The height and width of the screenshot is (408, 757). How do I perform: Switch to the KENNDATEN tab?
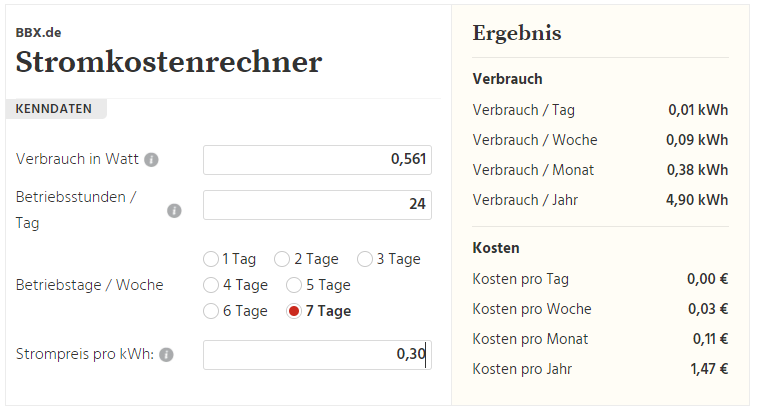pyautogui.click(x=56, y=109)
